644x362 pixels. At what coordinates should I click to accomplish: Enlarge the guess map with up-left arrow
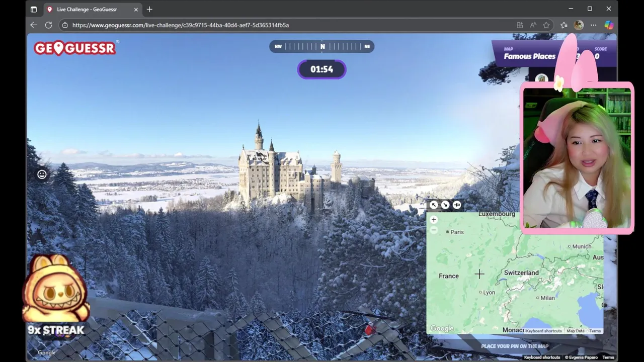pyautogui.click(x=434, y=205)
